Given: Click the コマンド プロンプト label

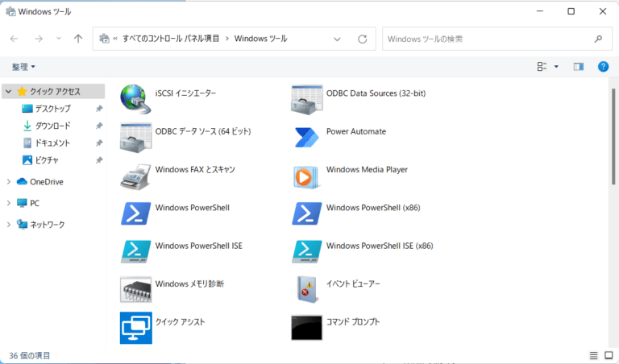Looking at the screenshot, I should coord(352,322).
